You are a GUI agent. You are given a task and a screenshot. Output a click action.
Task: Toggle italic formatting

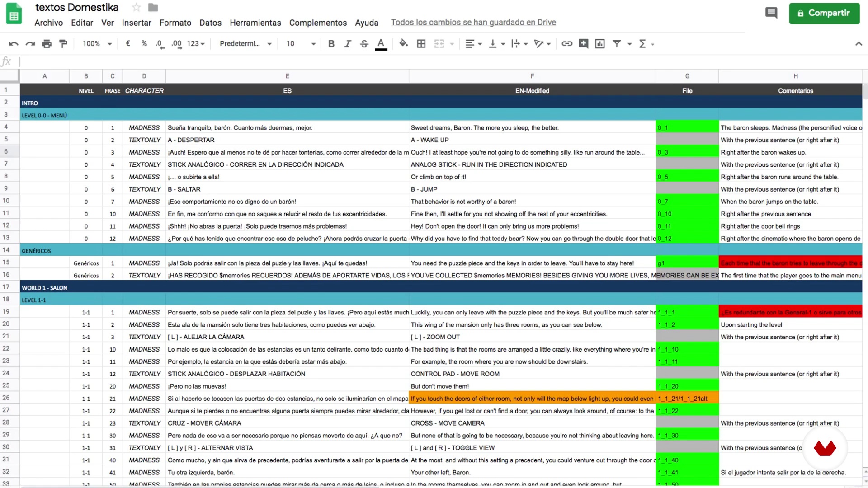pos(348,44)
